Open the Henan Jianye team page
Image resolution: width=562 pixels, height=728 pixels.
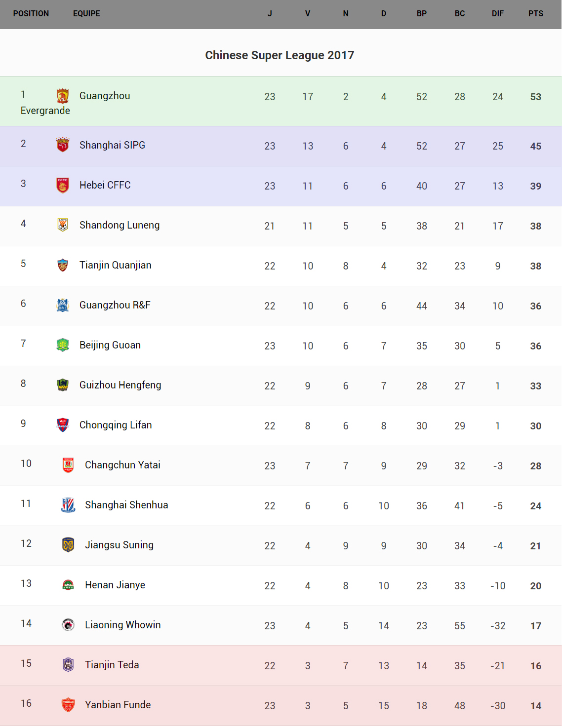coord(115,585)
